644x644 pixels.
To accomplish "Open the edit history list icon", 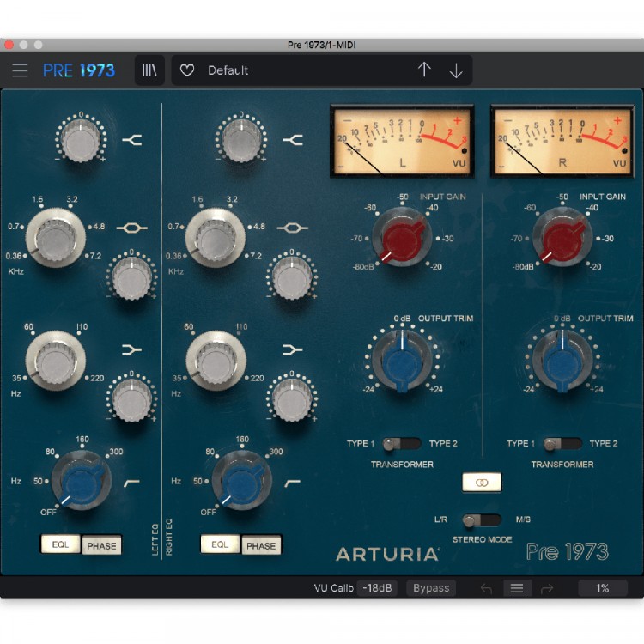I will [x=517, y=588].
